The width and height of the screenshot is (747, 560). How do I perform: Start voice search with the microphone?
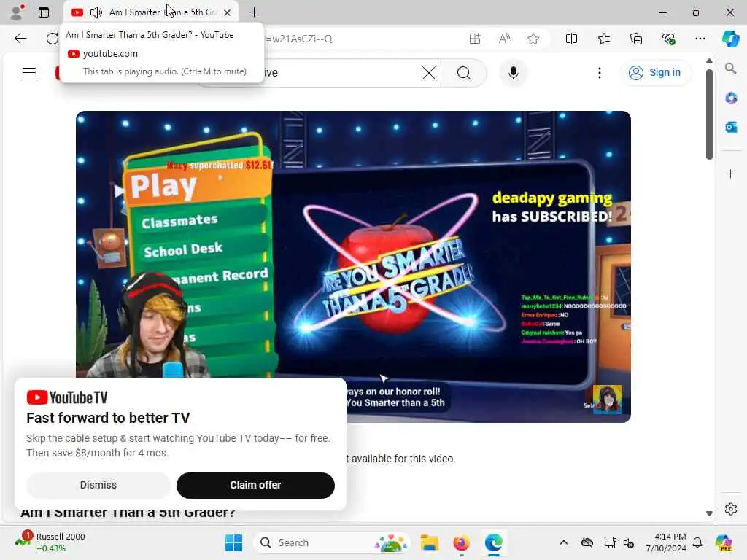click(x=513, y=73)
